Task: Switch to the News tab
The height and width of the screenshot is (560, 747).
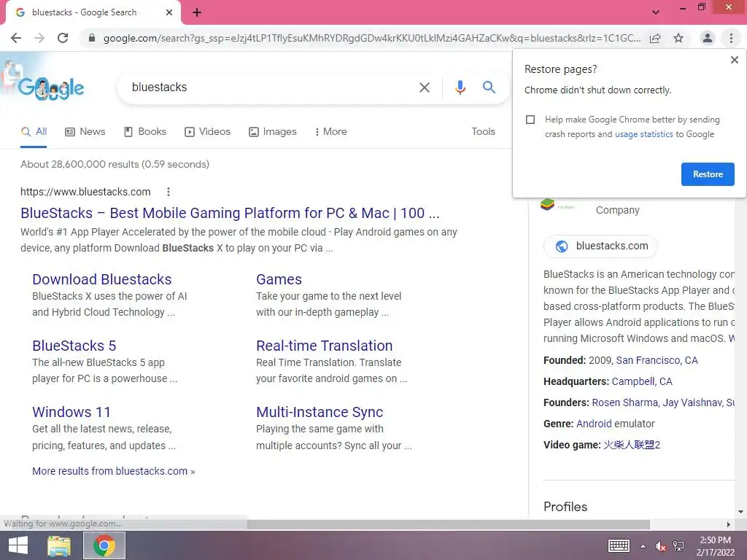Action: coord(85,132)
